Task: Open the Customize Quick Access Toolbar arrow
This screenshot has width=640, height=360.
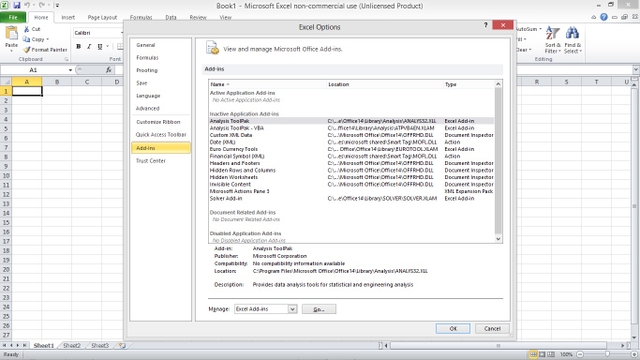Action: click(x=57, y=5)
